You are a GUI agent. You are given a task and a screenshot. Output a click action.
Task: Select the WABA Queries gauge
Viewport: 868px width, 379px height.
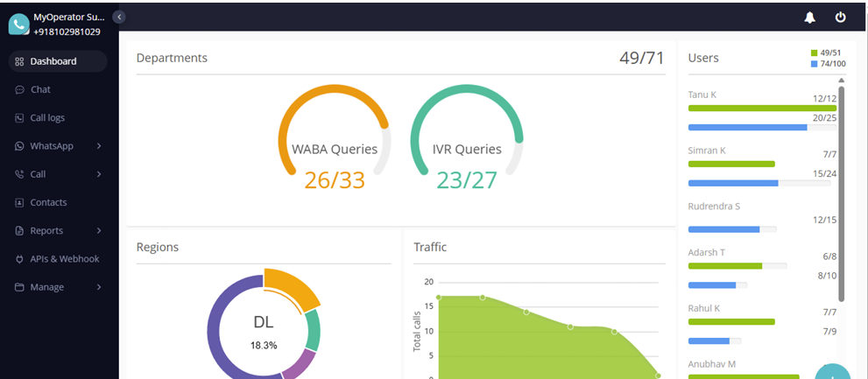coord(335,140)
